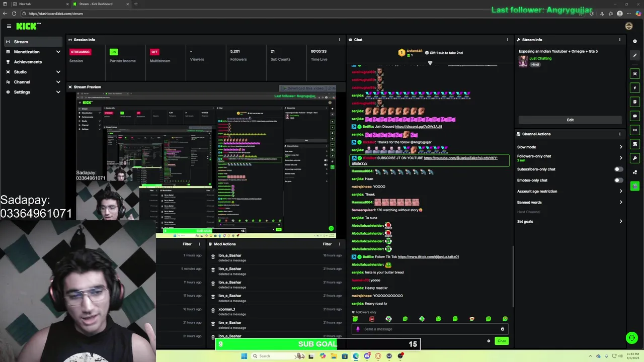Click the info icon in right toolbar
Viewport: 644px width, 362px height.
[635, 41]
